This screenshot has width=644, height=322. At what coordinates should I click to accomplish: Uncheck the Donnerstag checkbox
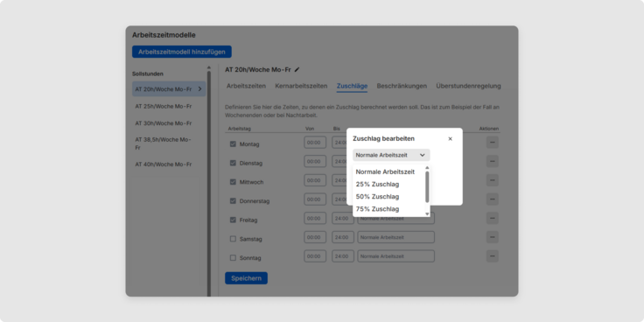(x=233, y=201)
